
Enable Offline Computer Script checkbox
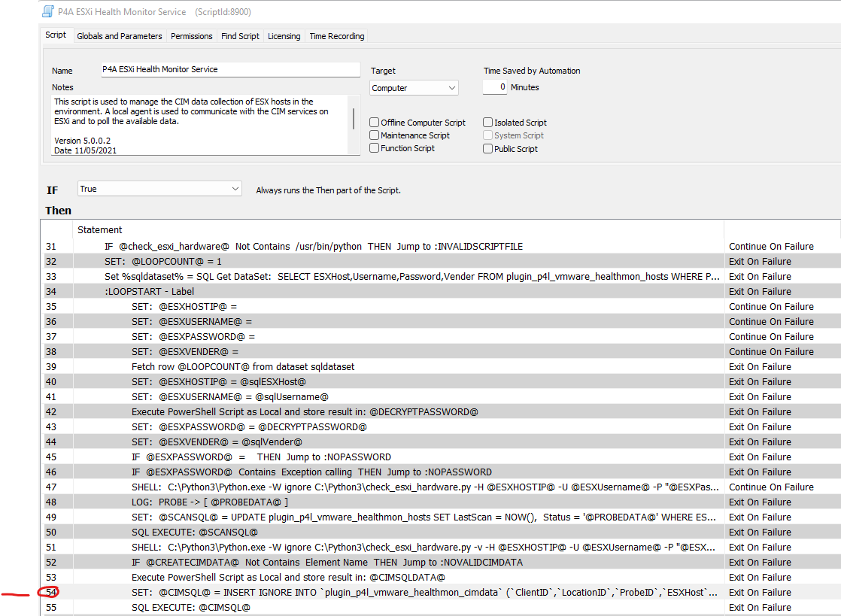click(x=375, y=123)
